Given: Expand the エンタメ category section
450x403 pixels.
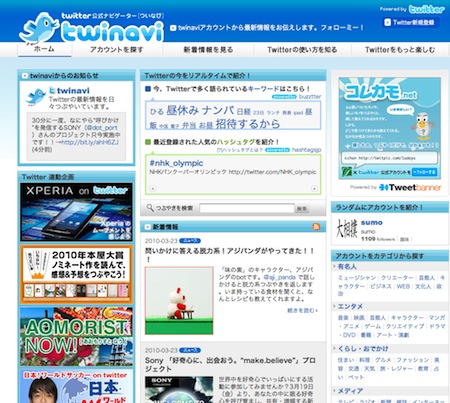Looking at the screenshot, I should click(350, 306).
